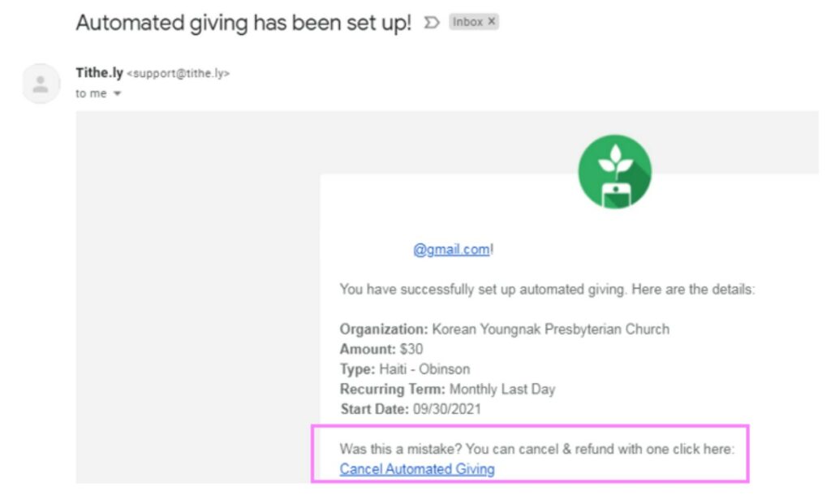The width and height of the screenshot is (831, 504).
Task: Click the Cancel Automated Giving link
Action: [417, 469]
